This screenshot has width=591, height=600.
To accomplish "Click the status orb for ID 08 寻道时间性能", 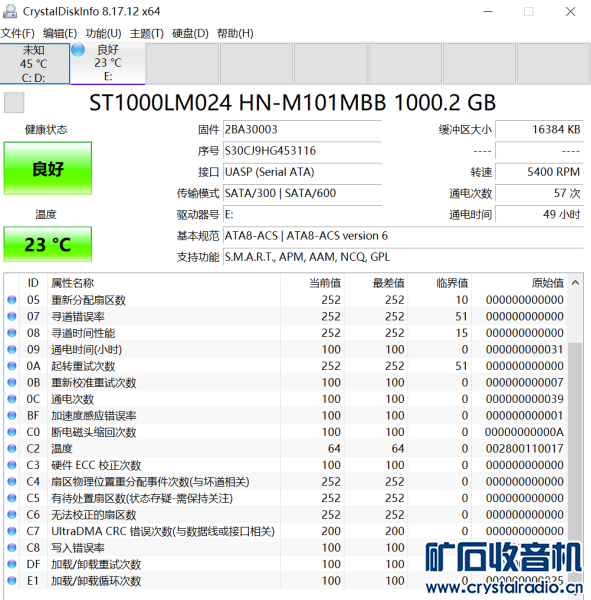I will [12, 333].
